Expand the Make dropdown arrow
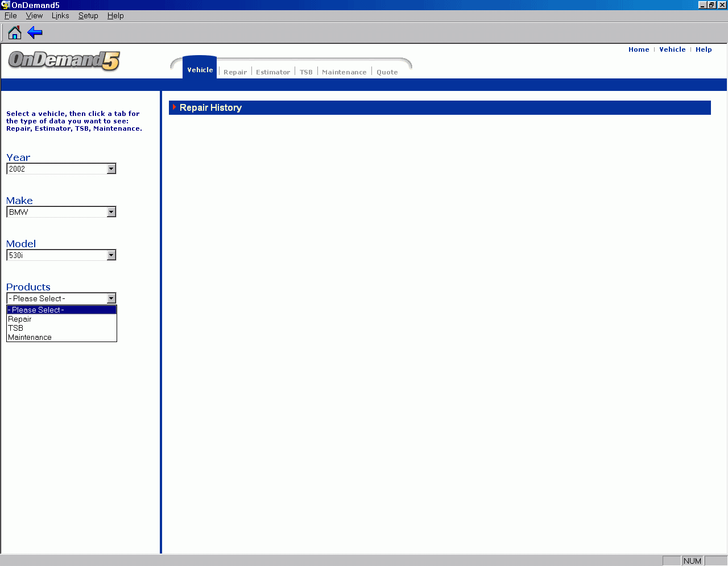 (x=111, y=212)
